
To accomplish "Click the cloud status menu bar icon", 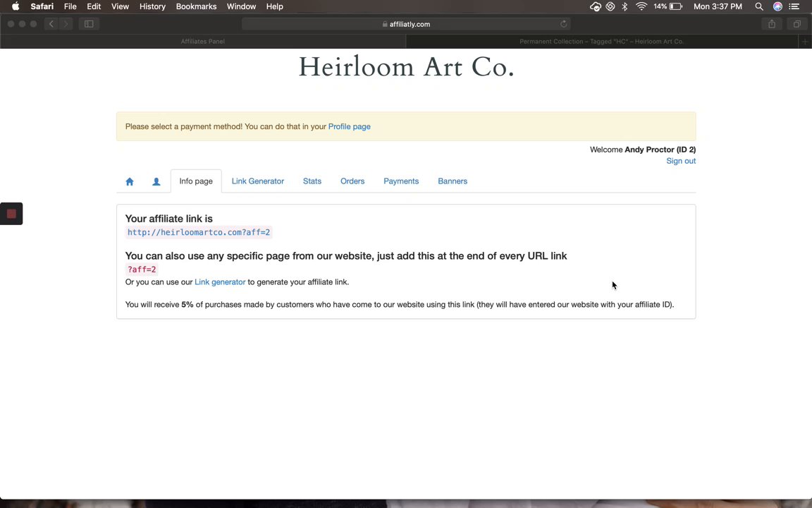I will click(596, 6).
